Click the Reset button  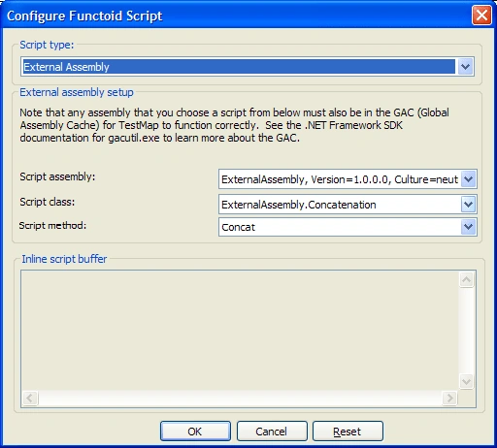coord(348,432)
